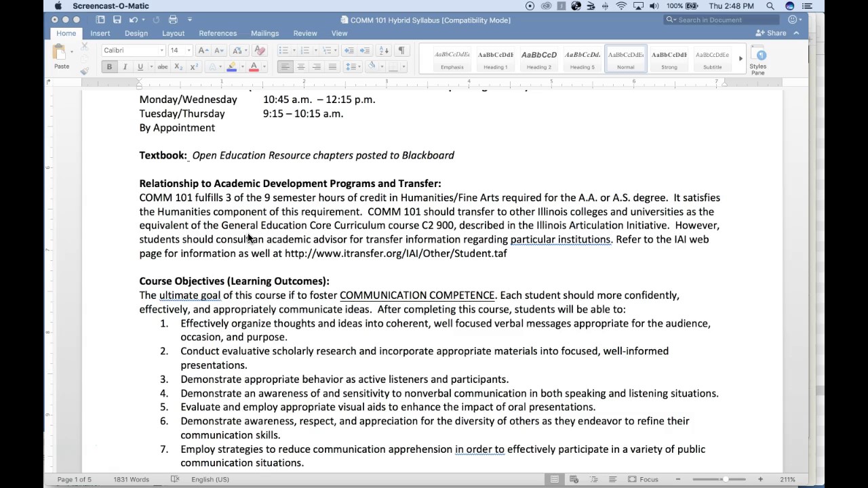Click the Increase Indent icon

tap(365, 50)
